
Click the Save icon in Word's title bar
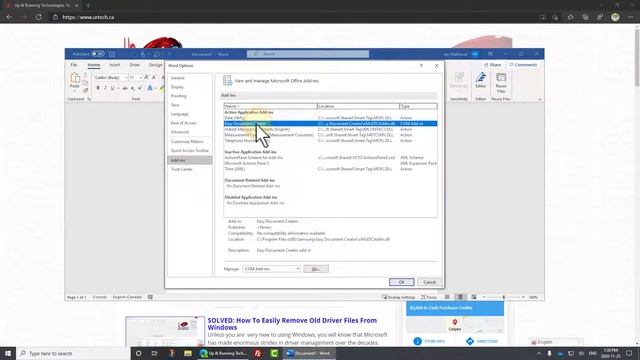(x=112, y=54)
